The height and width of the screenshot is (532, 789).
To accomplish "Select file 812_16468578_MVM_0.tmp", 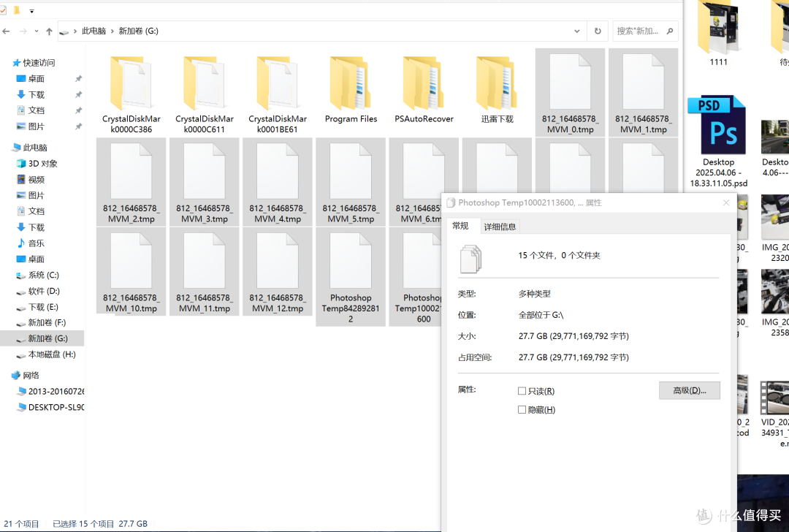I will (570, 93).
